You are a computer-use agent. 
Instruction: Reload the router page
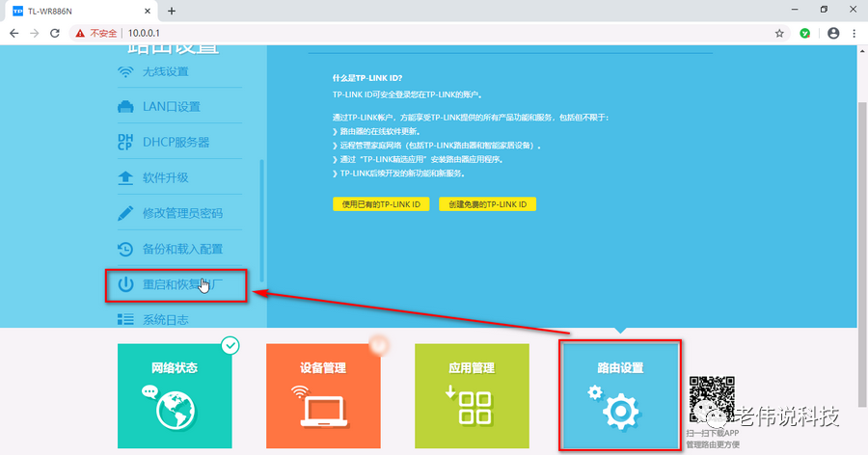click(x=55, y=33)
